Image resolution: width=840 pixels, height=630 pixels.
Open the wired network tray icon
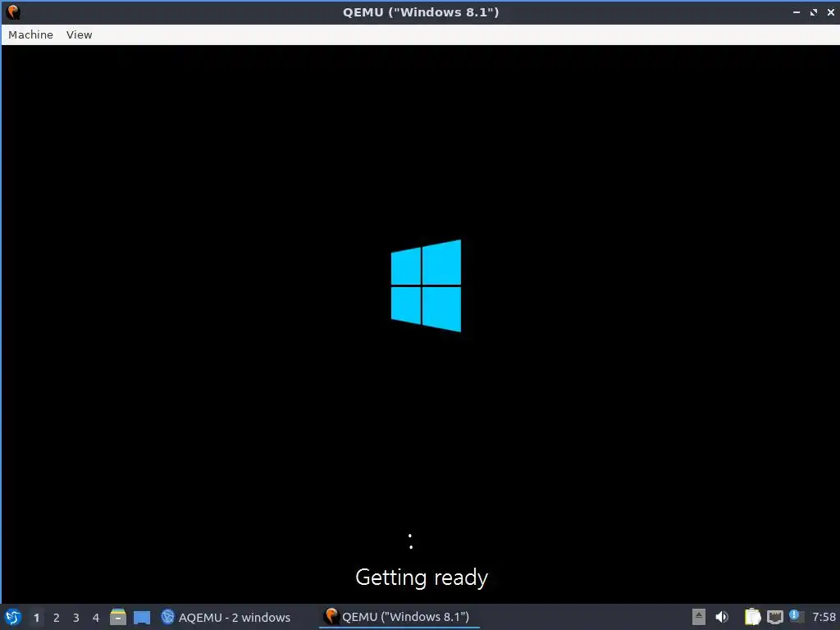pos(774,617)
